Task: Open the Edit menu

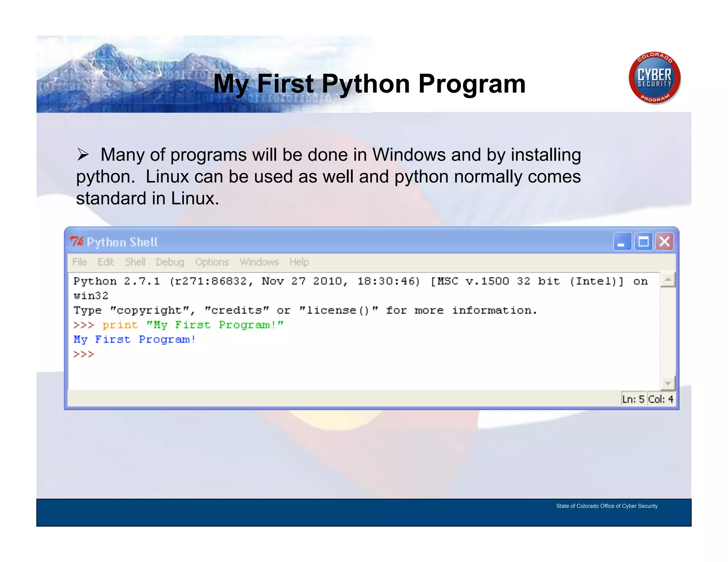Action: click(106, 262)
